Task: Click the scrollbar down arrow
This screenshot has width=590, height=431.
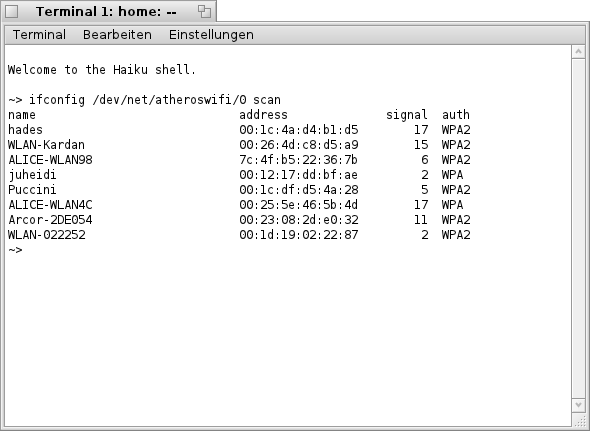Action: pyautogui.click(x=578, y=405)
